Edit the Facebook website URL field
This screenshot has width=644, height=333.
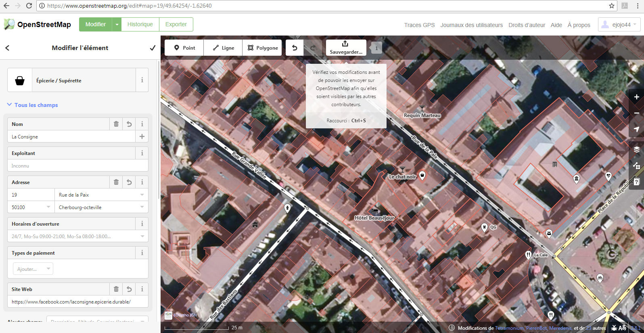pyautogui.click(x=78, y=302)
